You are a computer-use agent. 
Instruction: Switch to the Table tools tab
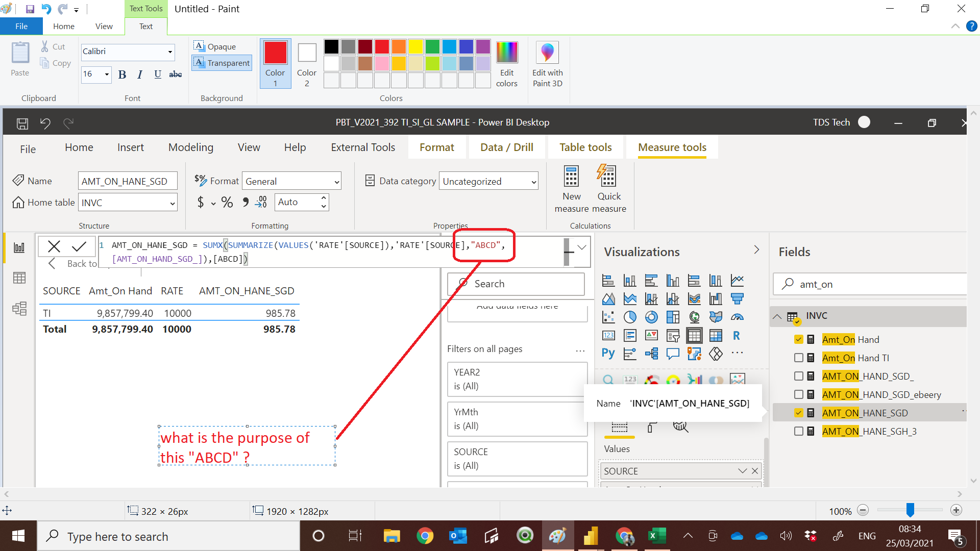click(x=585, y=147)
